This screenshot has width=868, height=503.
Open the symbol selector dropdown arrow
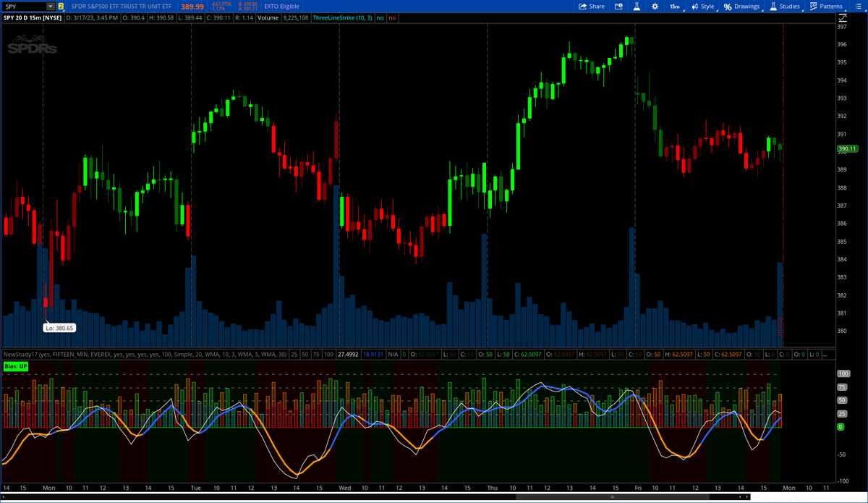(x=51, y=7)
